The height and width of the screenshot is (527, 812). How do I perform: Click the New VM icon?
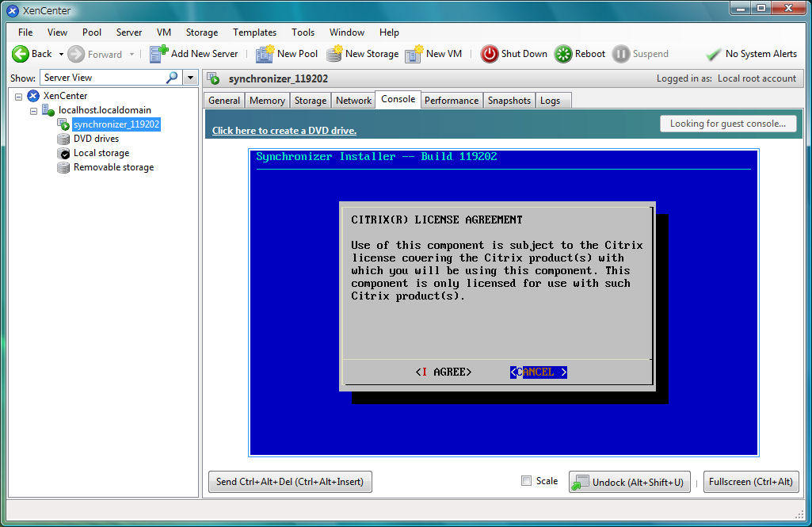414,54
